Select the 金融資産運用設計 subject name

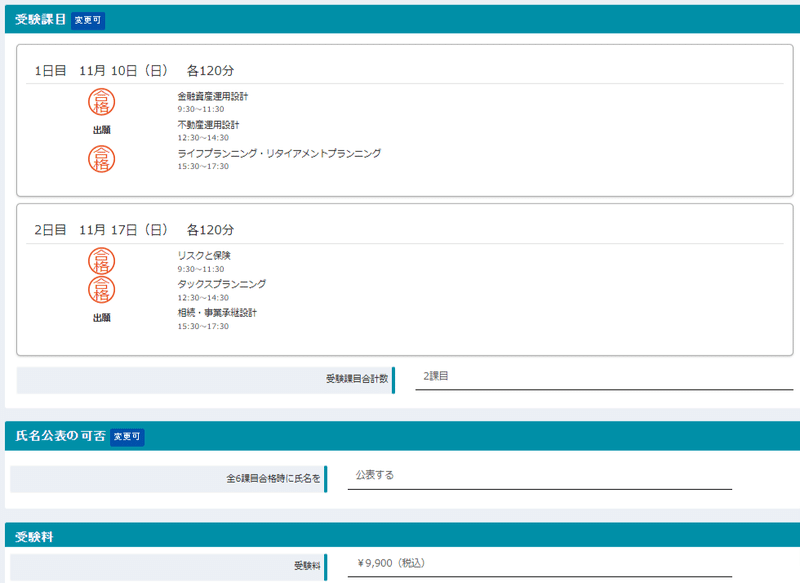coord(212,96)
